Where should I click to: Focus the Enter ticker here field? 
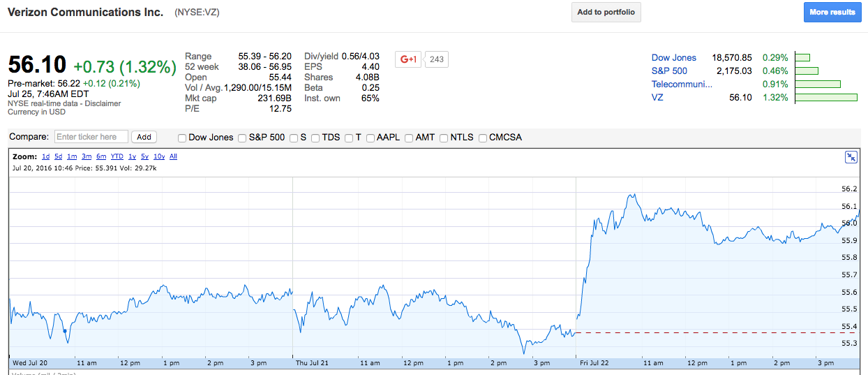click(91, 137)
